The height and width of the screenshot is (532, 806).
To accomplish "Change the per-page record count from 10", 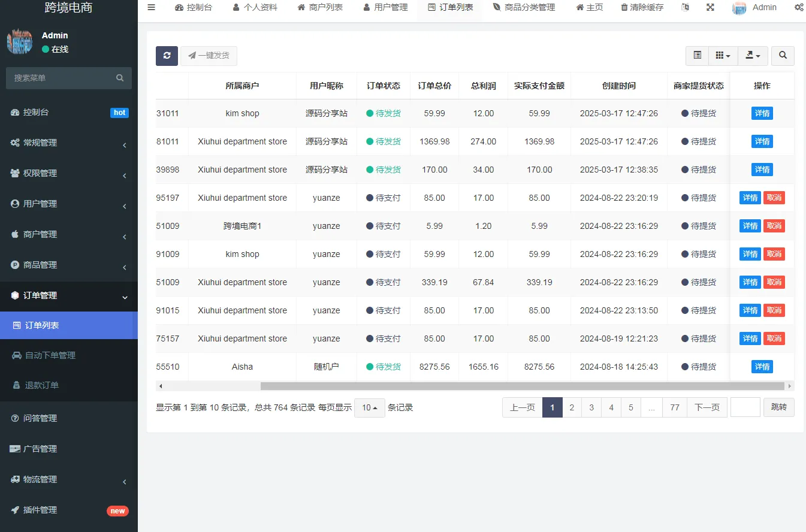I will (369, 407).
